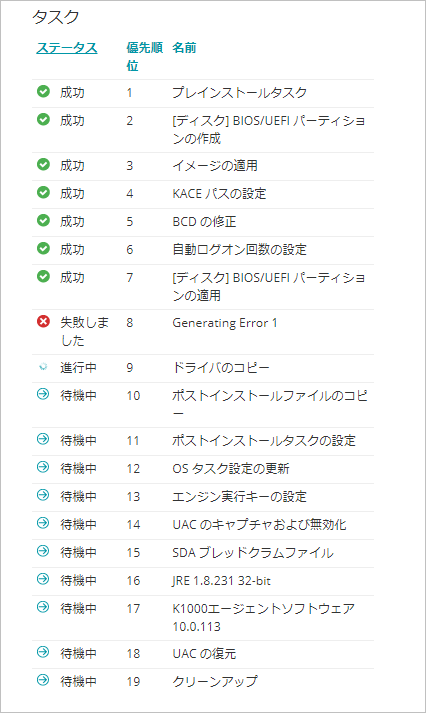The height and width of the screenshot is (713, 426).
Task: Select the Generating Error 1 task name
Action: 225,323
